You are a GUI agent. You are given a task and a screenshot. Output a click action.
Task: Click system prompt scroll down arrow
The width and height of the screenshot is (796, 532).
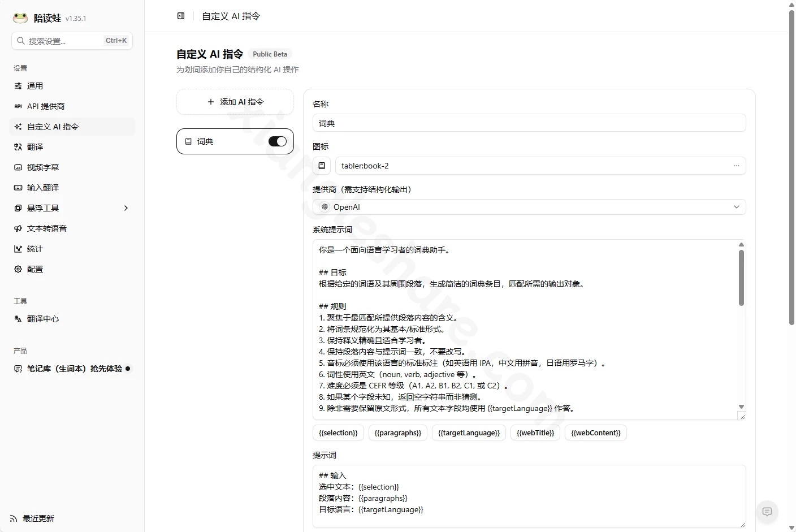coord(741,406)
